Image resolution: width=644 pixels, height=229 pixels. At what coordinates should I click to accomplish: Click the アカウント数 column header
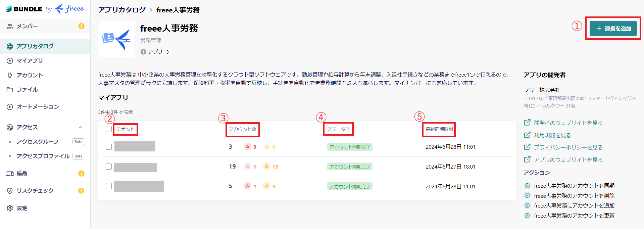(243, 129)
